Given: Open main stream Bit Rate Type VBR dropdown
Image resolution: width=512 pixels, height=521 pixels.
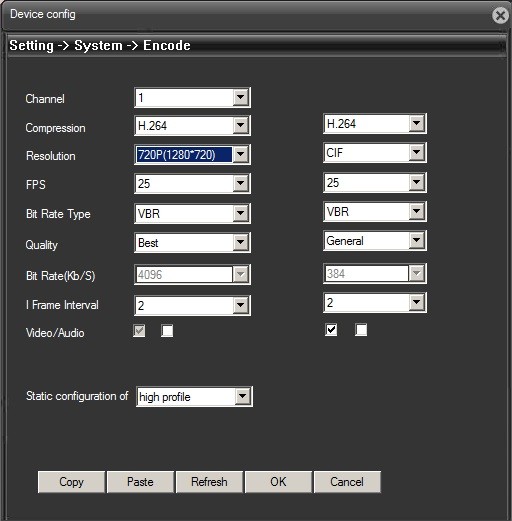Looking at the screenshot, I should [192, 213].
